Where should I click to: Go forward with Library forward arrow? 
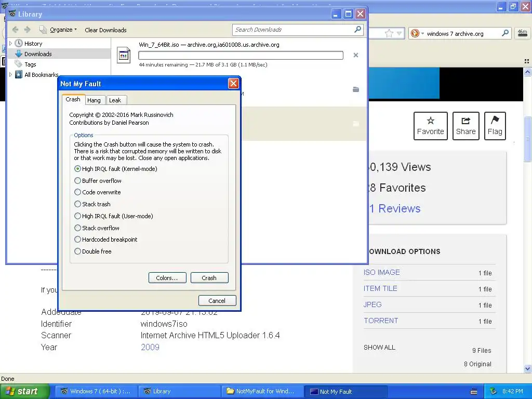coord(28,30)
